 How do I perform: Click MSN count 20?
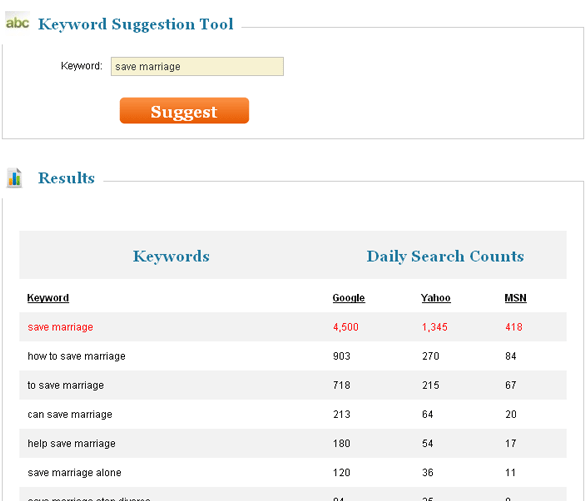coord(511,415)
